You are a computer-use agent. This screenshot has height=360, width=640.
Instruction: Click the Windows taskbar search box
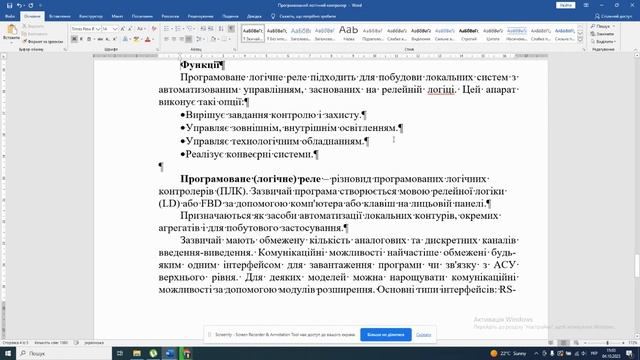pos(64,353)
